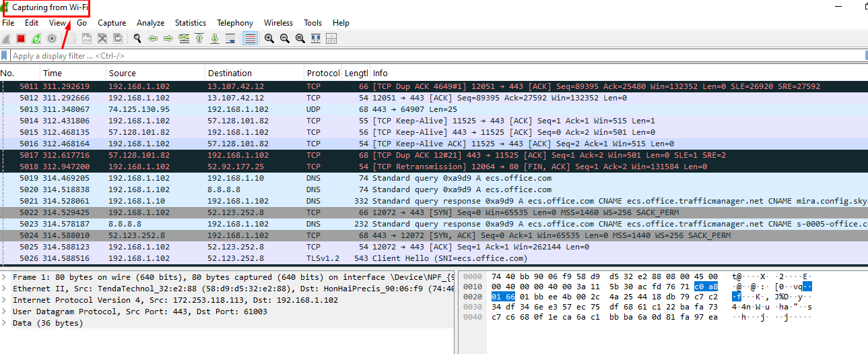The image size is (868, 354).
Task: Click the display filter bookmark icon
Action: [x=5, y=55]
